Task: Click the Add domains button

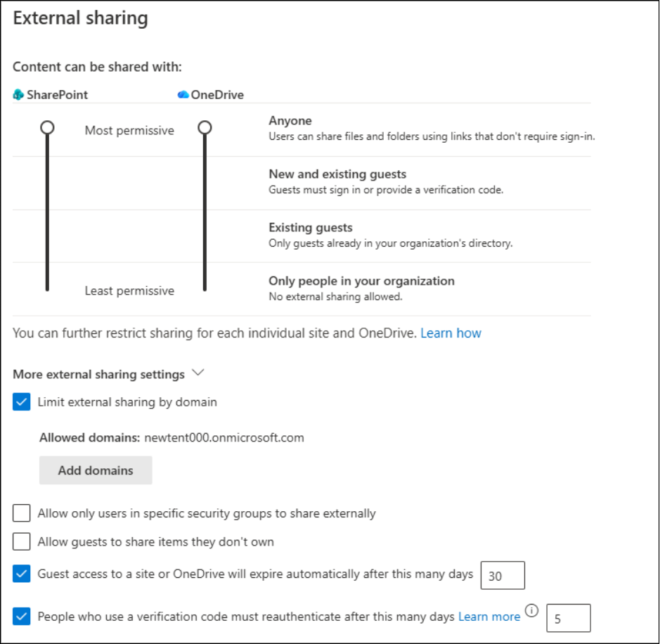Action: point(96,470)
